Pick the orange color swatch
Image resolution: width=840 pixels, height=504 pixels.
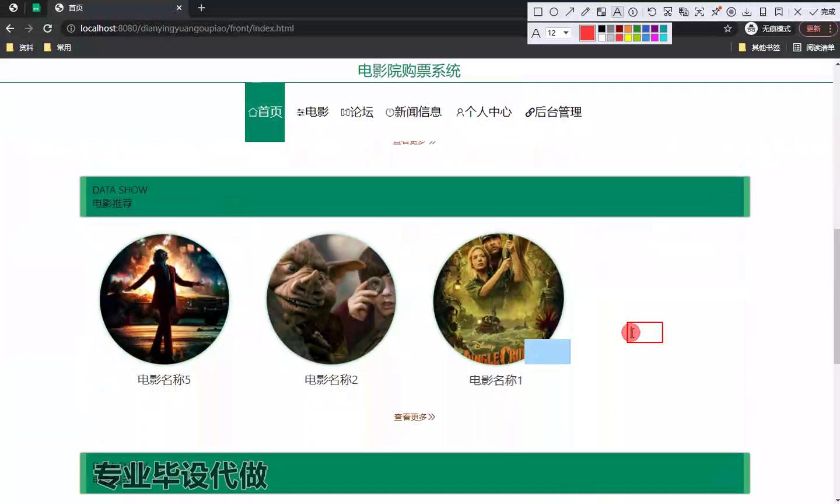tap(628, 29)
